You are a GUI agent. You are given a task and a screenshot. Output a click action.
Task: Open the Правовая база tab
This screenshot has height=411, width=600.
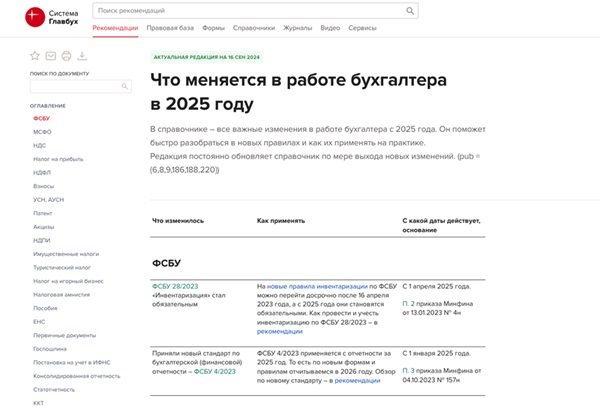tap(169, 28)
